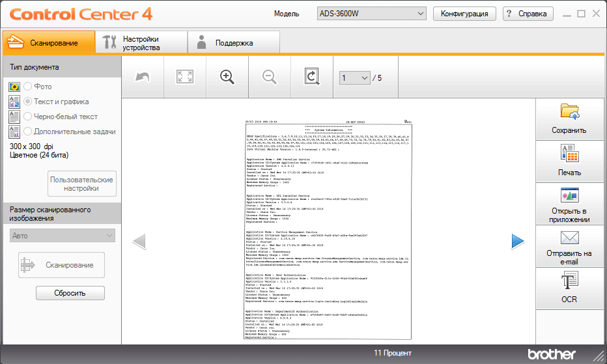Select the Текст и графика radio button
The width and height of the screenshot is (607, 364).
(x=28, y=102)
